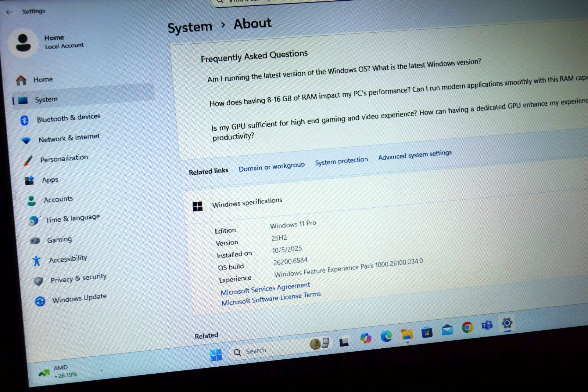
Task: Click the Settings gear on the taskbar
Action: [507, 323]
